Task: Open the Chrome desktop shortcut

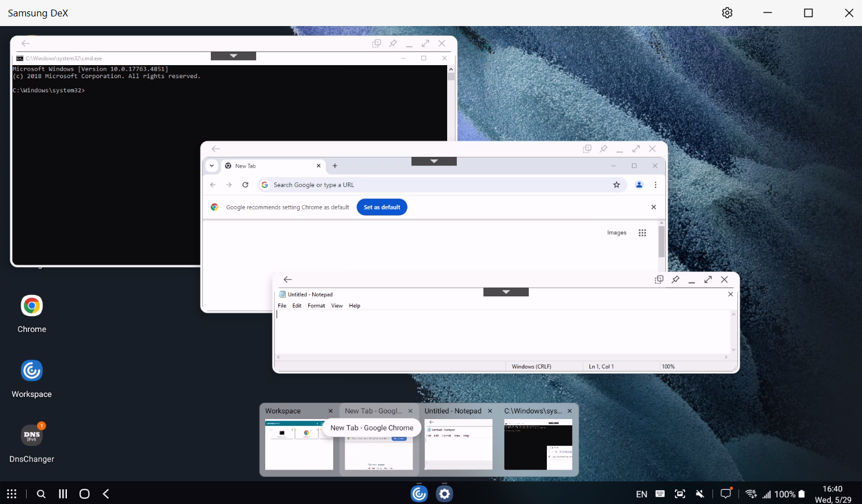Action: 32,306
